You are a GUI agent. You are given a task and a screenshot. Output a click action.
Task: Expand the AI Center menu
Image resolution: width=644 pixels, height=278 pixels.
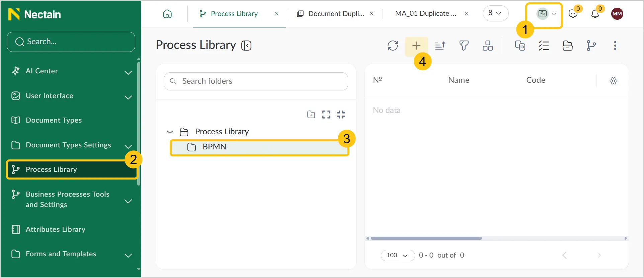(128, 72)
